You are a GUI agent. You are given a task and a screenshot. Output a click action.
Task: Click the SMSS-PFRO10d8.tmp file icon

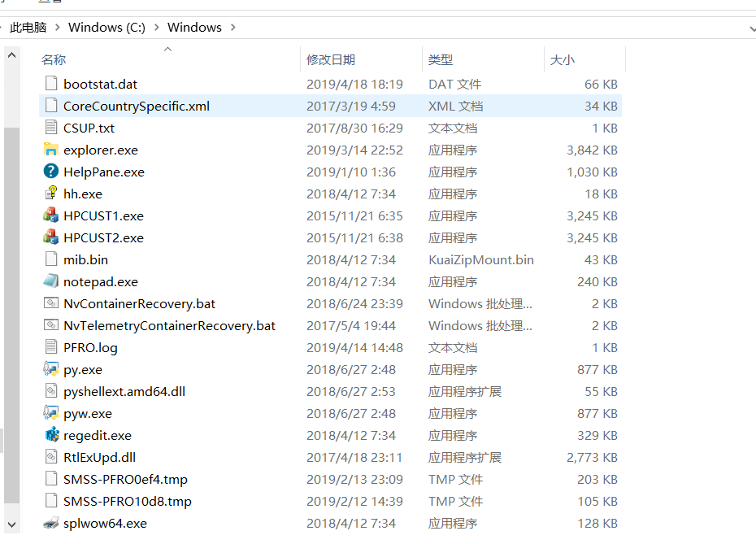pos(51,501)
